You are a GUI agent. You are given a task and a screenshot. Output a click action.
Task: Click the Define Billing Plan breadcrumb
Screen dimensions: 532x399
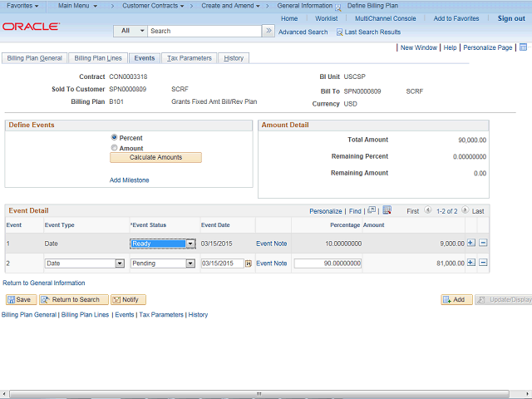tap(372, 6)
